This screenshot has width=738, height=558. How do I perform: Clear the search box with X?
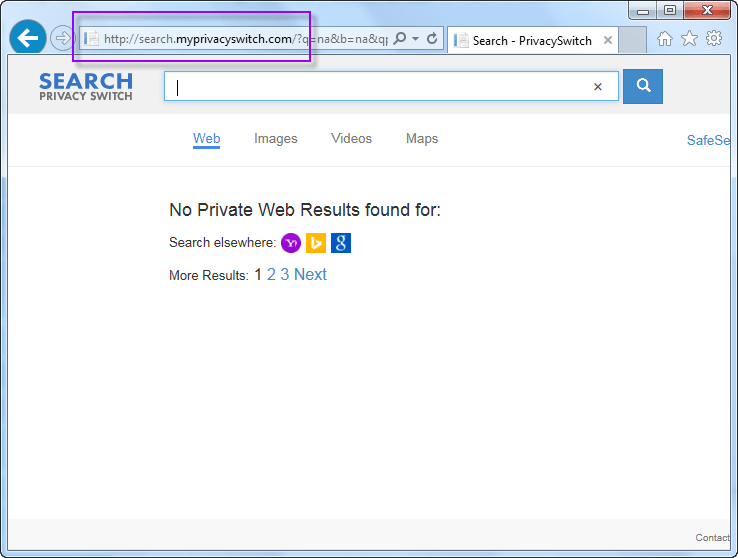click(x=598, y=87)
